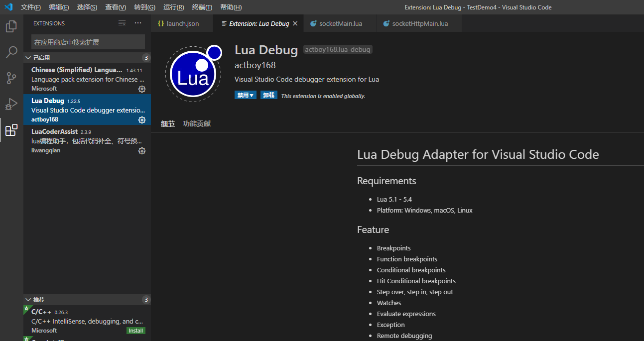Open the Run and Debug view
This screenshot has height=341, width=644.
coord(11,104)
